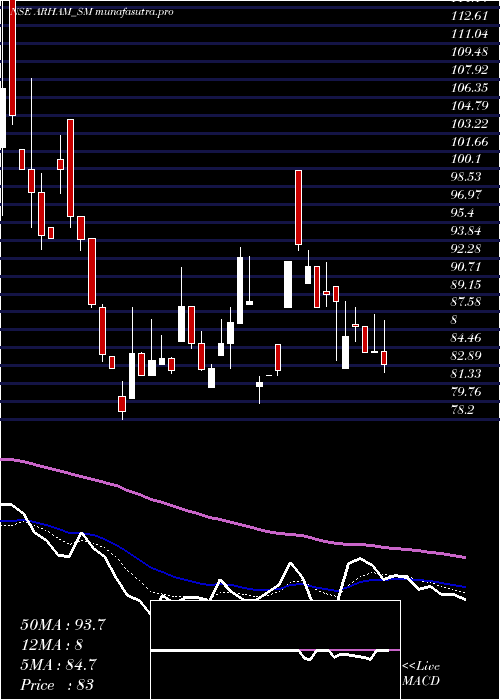500x700 pixels.
Task: Click the 98.53 price axis label
Action: 466,177
